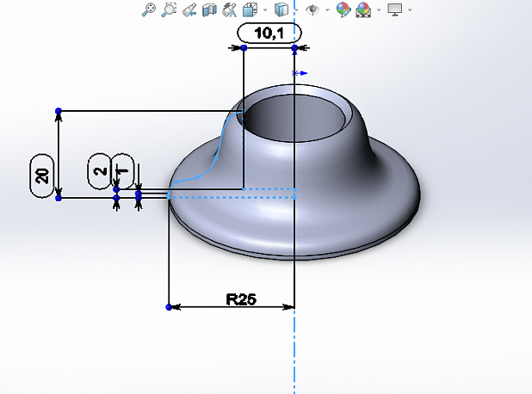Open the Apply Scene dropdown arrow
532x394 pixels.
coord(379,9)
